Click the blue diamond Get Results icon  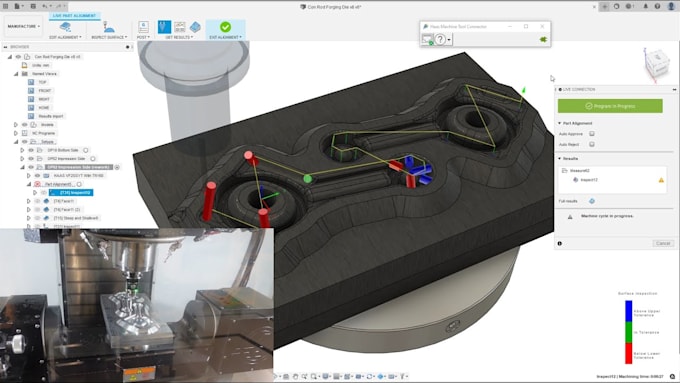pos(195,27)
